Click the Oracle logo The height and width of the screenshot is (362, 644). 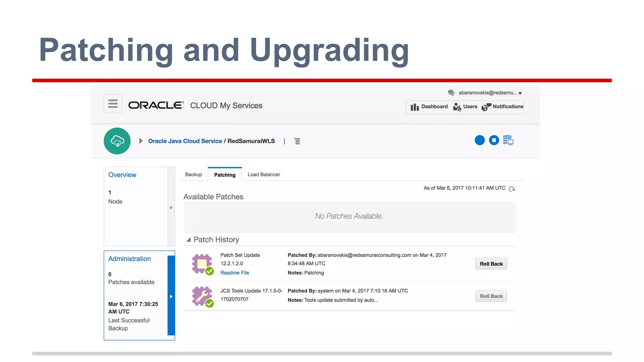click(x=156, y=105)
